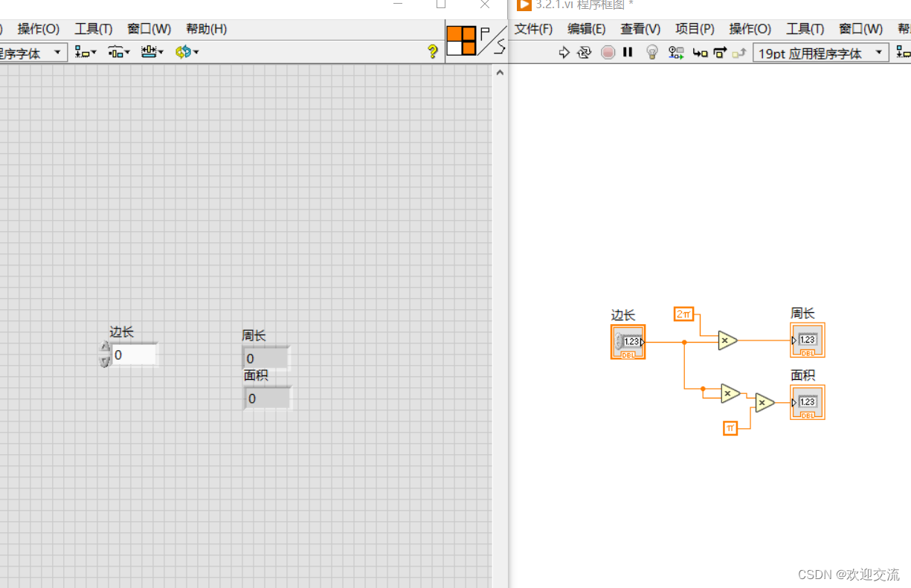The image size is (911, 588).
Task: Click the Retain Wire Values icon
Action: (675, 52)
